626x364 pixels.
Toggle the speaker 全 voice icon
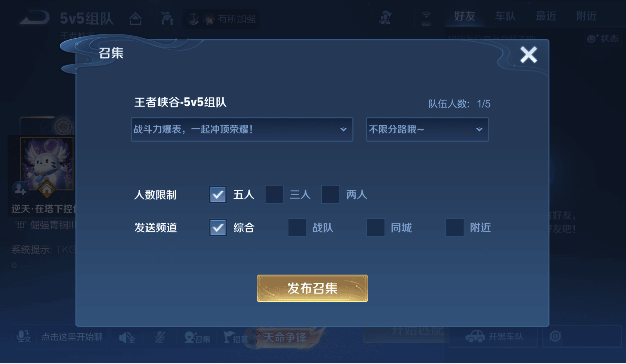pos(127,337)
